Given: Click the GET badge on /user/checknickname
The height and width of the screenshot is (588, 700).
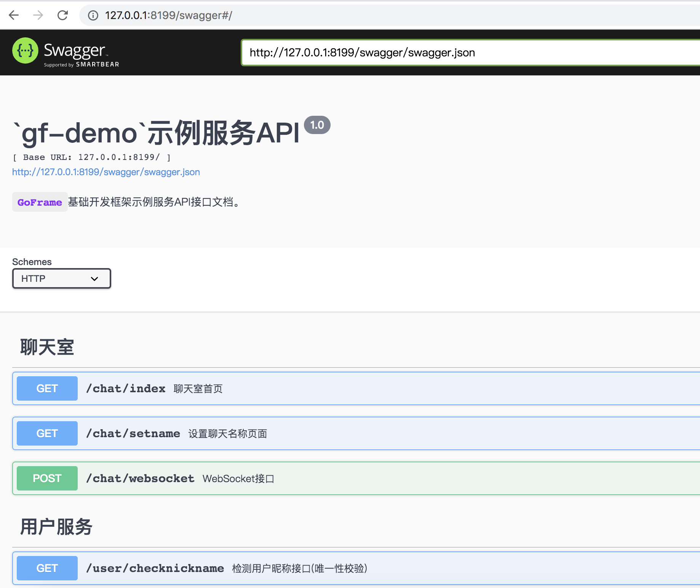Looking at the screenshot, I should tap(47, 568).
